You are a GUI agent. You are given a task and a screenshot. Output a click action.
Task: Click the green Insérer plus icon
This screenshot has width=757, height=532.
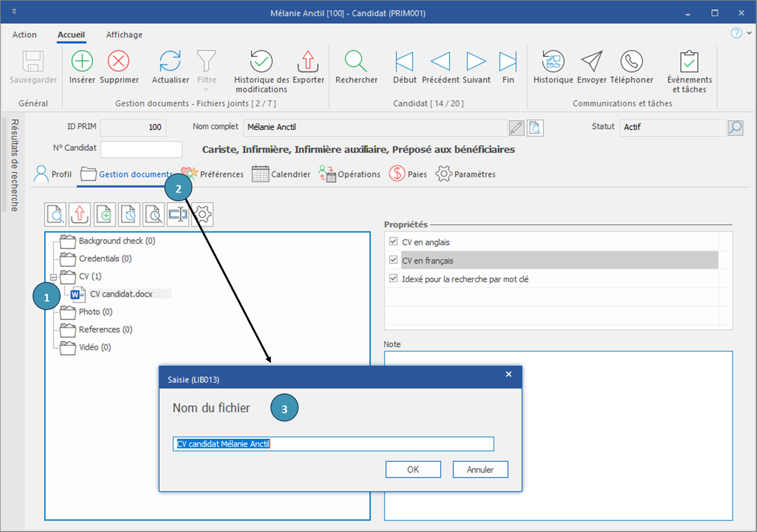point(82,62)
